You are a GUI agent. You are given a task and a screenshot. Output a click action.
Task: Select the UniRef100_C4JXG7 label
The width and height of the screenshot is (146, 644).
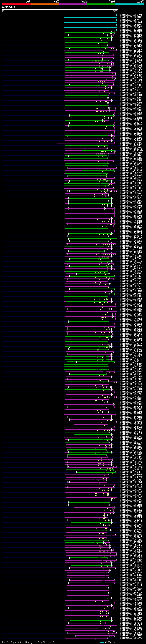coord(131,140)
